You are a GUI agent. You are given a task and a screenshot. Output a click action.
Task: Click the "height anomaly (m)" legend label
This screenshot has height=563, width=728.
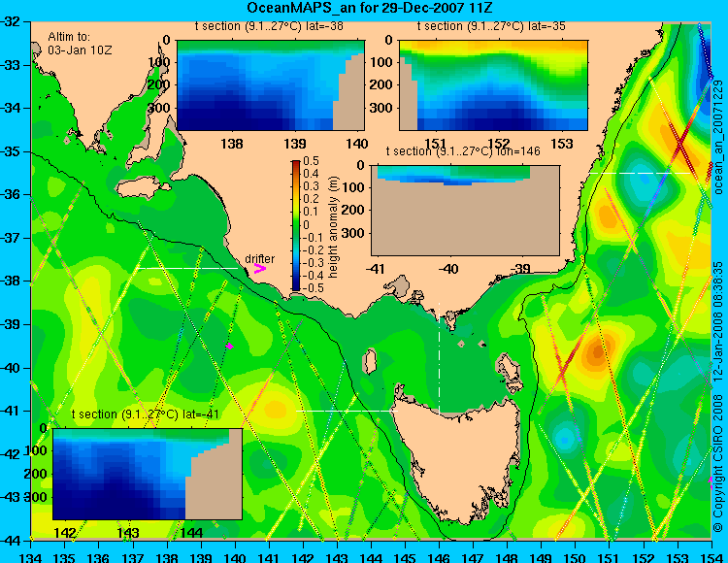[x=333, y=227]
